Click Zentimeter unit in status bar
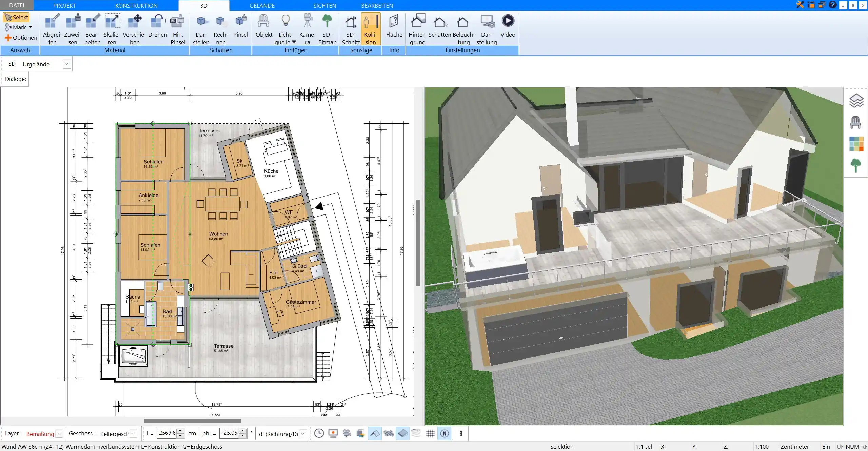 794,447
